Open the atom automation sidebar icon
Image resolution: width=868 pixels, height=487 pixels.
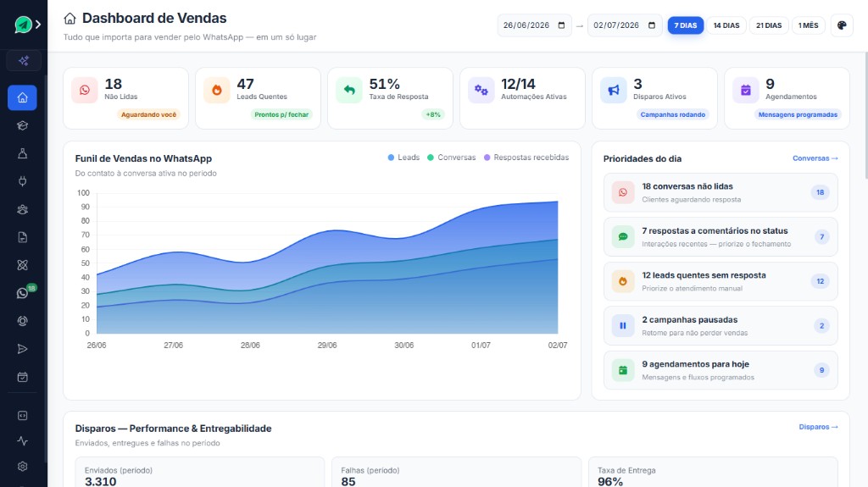22,265
